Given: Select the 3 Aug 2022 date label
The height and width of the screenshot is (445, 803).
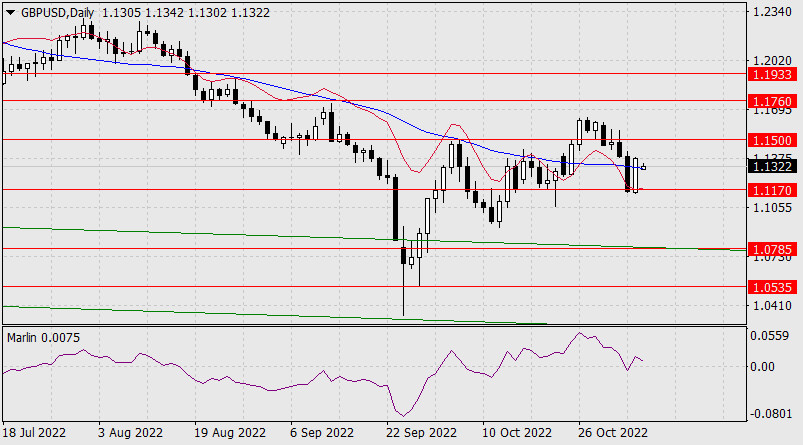Looking at the screenshot, I should point(130,433).
